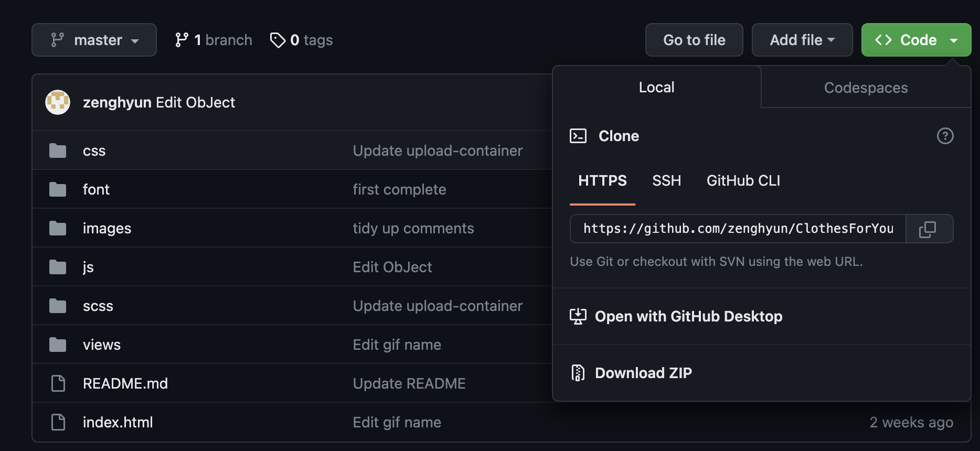Click the folder icon for scss
The width and height of the screenshot is (980, 451).
coord(58,306)
